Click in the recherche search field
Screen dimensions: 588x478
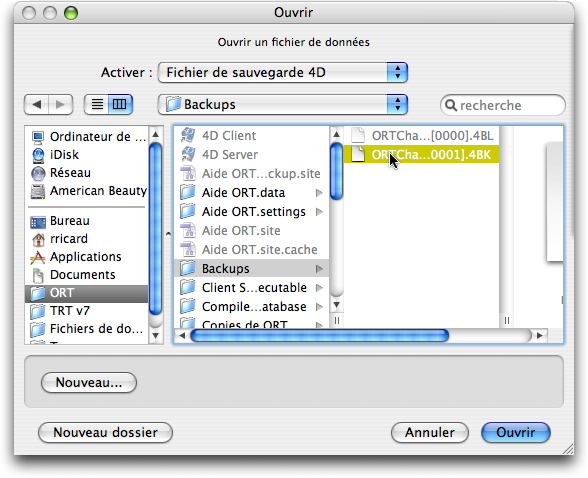[502, 105]
